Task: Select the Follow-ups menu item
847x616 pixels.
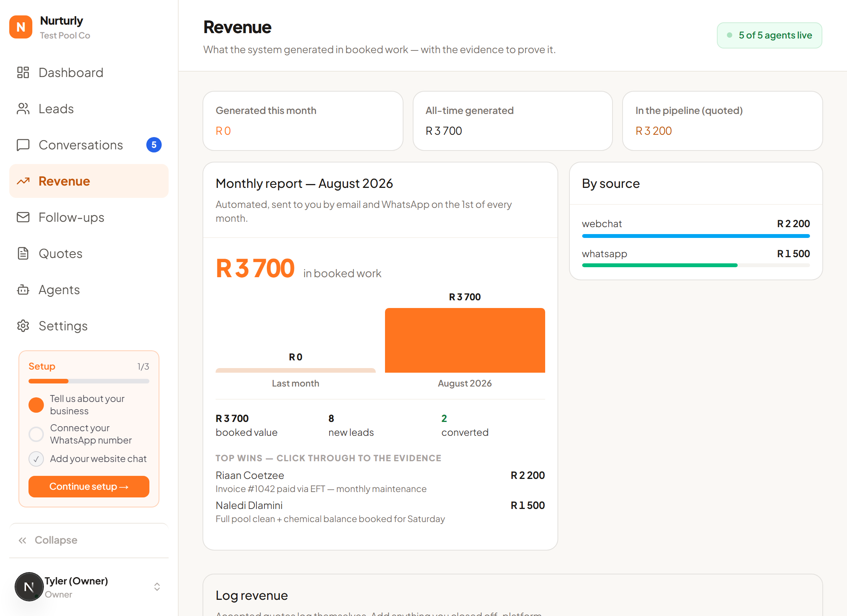Action: 89,217
